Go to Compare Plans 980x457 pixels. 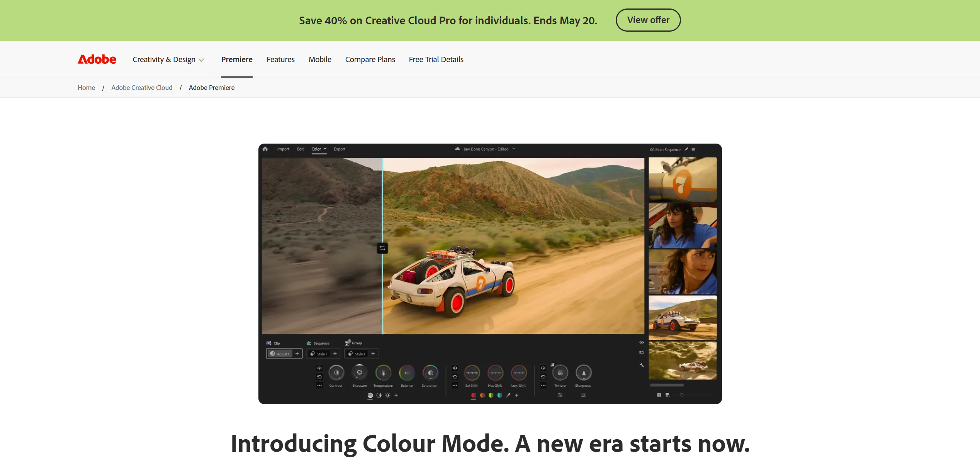370,59
